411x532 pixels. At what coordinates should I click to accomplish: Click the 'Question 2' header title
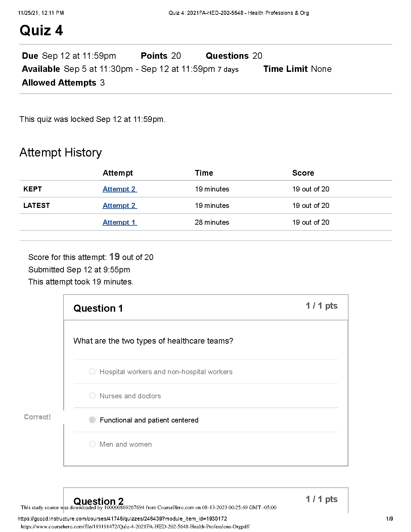point(98,501)
